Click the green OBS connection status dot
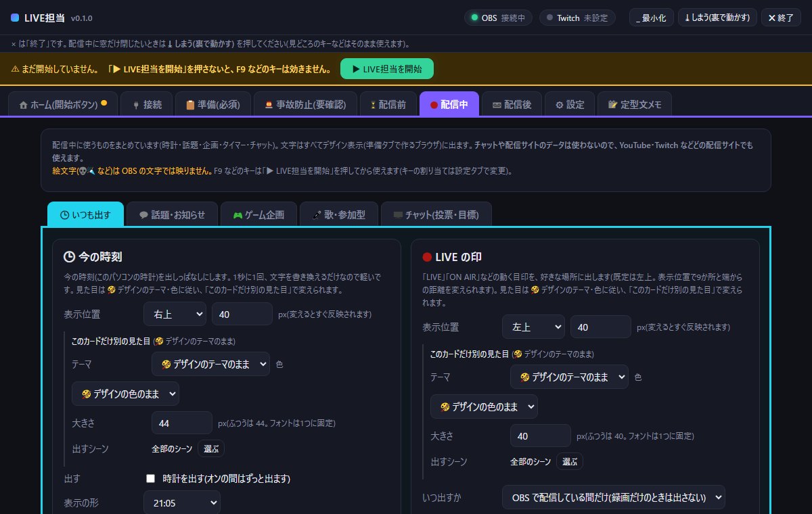The image size is (812, 514). (x=474, y=18)
